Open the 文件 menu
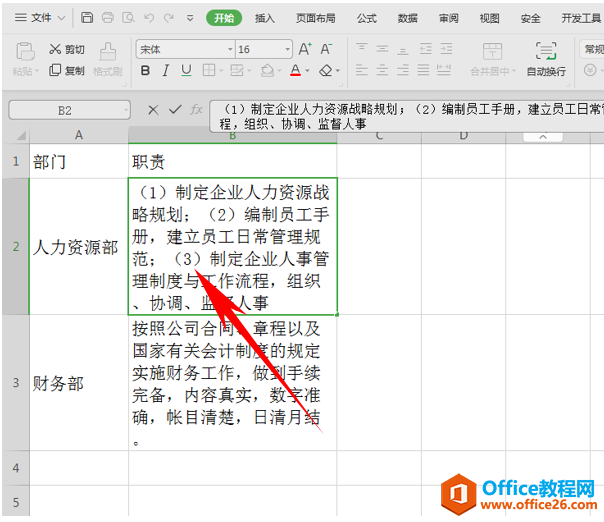 point(35,18)
